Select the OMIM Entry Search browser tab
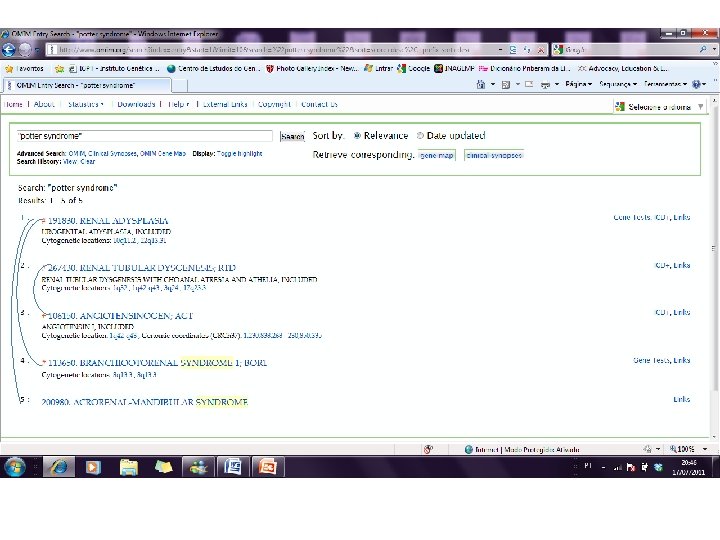Viewport: 720px width, 540px height. [87, 85]
